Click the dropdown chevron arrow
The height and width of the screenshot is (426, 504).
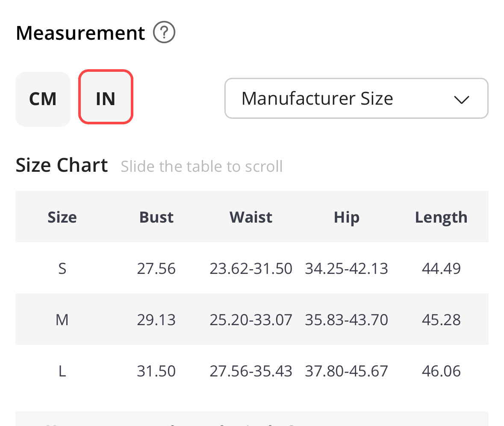tap(461, 100)
